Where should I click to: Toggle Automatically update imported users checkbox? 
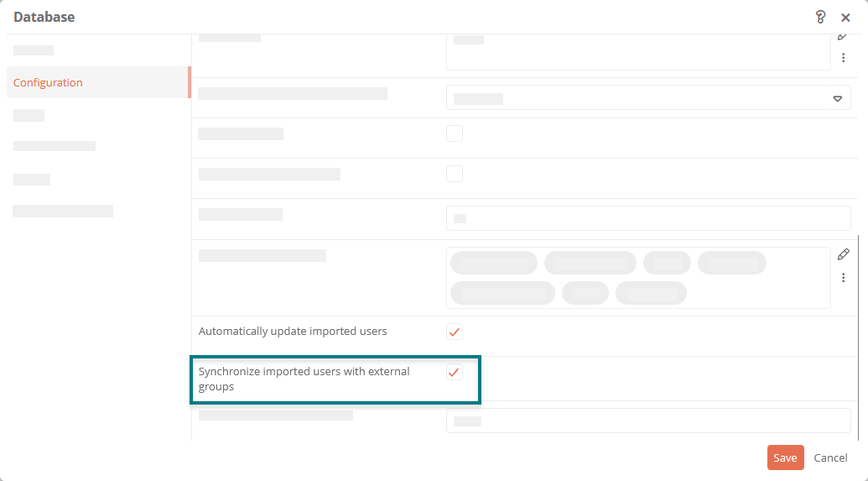455,332
